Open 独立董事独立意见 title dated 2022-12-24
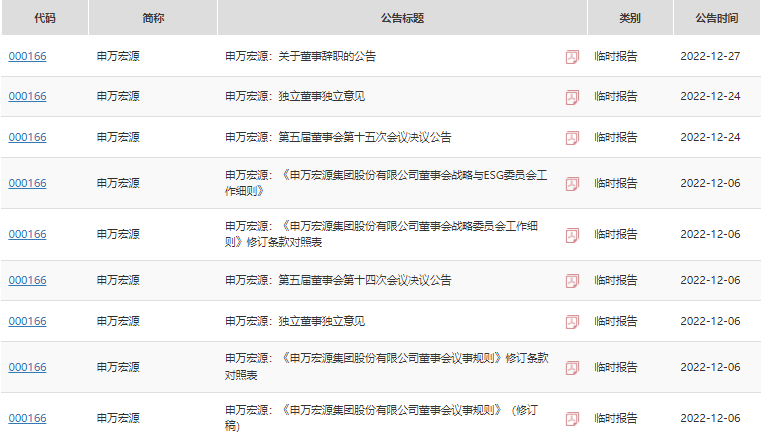This screenshot has width=761, height=443. pyautogui.click(x=295, y=97)
